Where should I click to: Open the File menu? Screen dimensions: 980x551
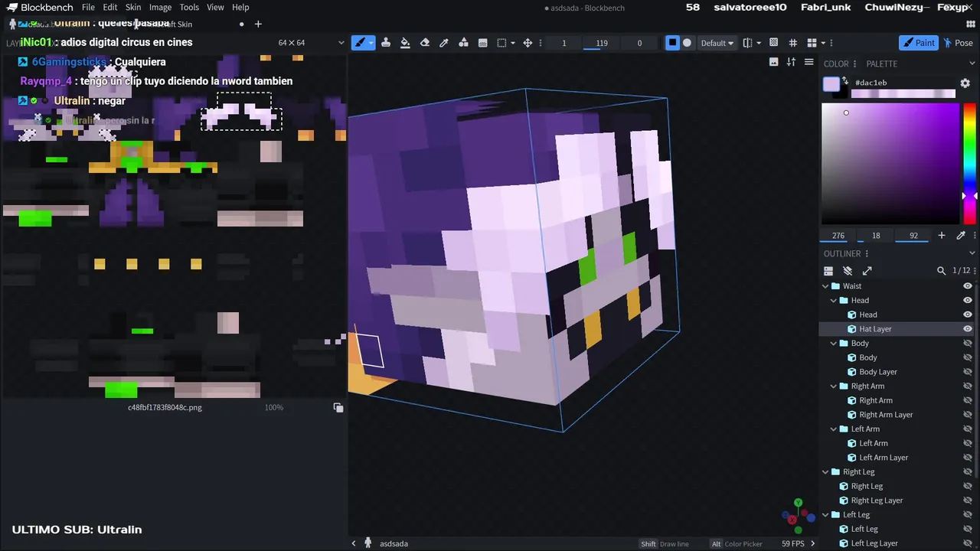(88, 7)
